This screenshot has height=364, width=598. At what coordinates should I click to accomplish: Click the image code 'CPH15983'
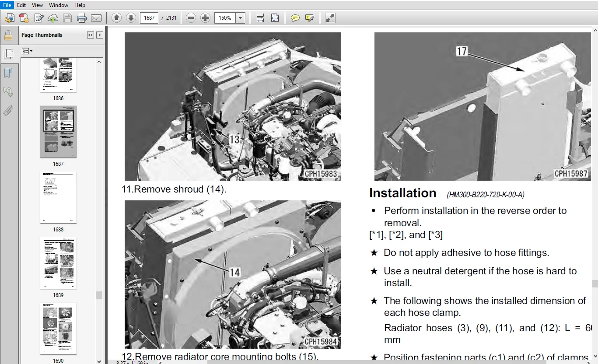click(x=321, y=174)
